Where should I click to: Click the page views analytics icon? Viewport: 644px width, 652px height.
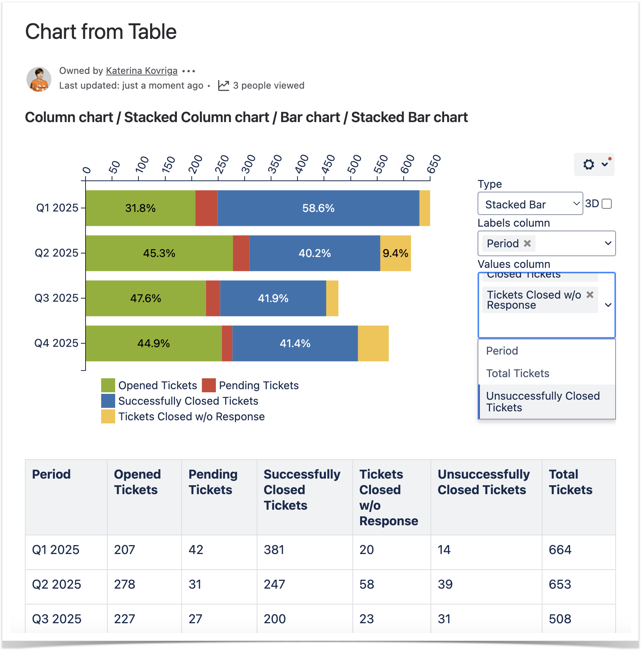click(x=223, y=86)
